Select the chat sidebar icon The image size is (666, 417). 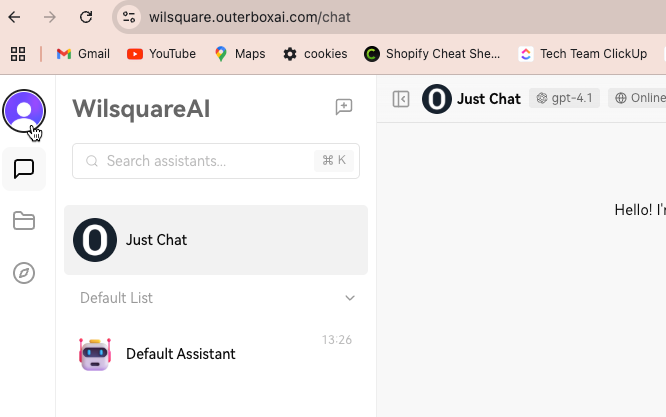click(24, 169)
